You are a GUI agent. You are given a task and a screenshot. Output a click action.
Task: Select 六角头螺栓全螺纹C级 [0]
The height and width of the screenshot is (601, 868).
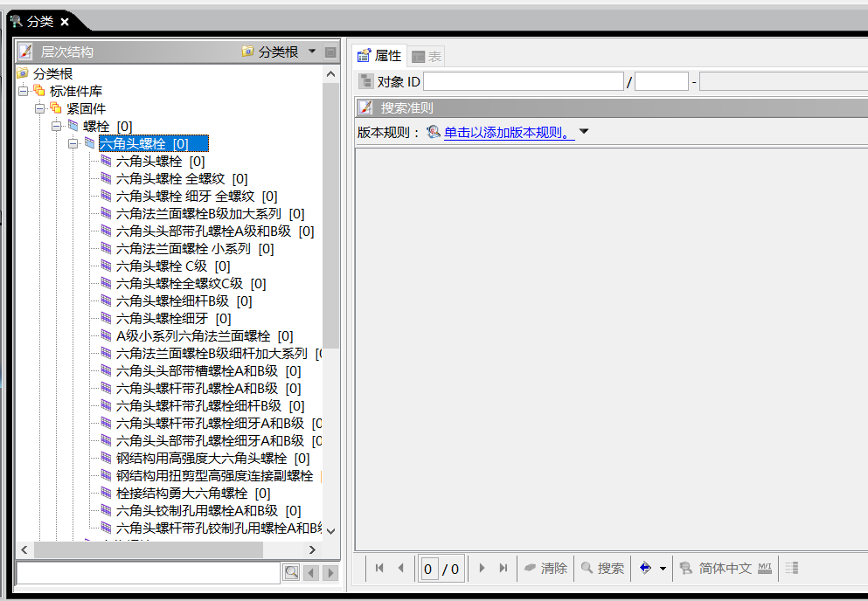(191, 284)
